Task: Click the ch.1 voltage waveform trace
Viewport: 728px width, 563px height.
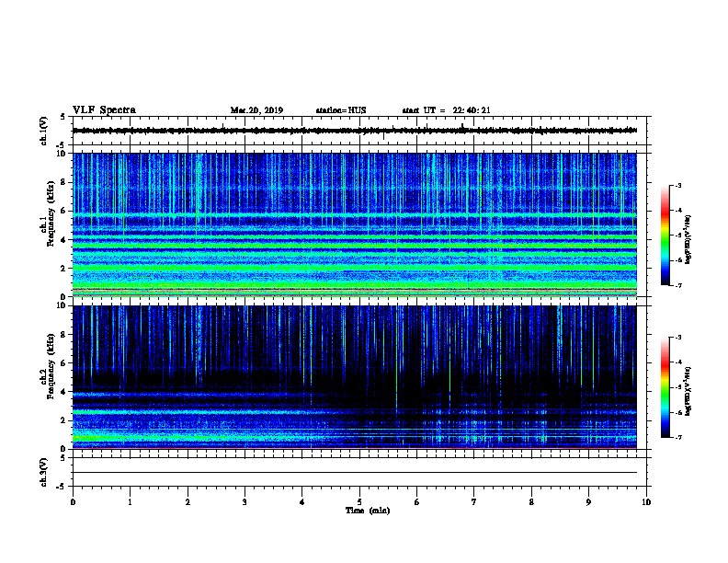Action: tap(355, 131)
